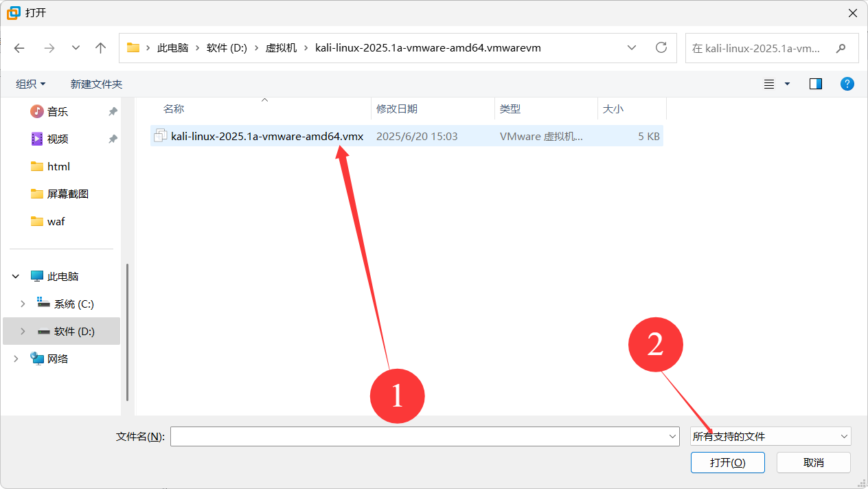Select 此电脑 in the address breadcrumb

tap(173, 48)
